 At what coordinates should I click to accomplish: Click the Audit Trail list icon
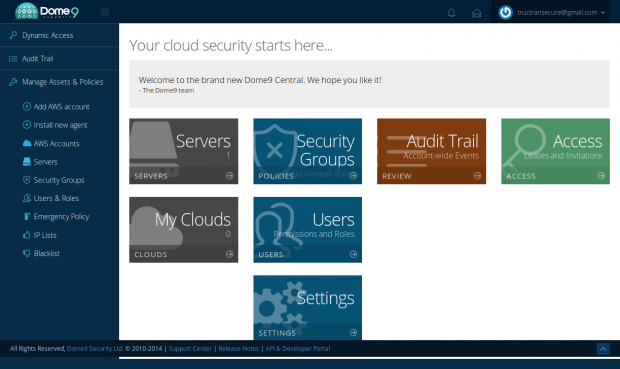point(13,59)
